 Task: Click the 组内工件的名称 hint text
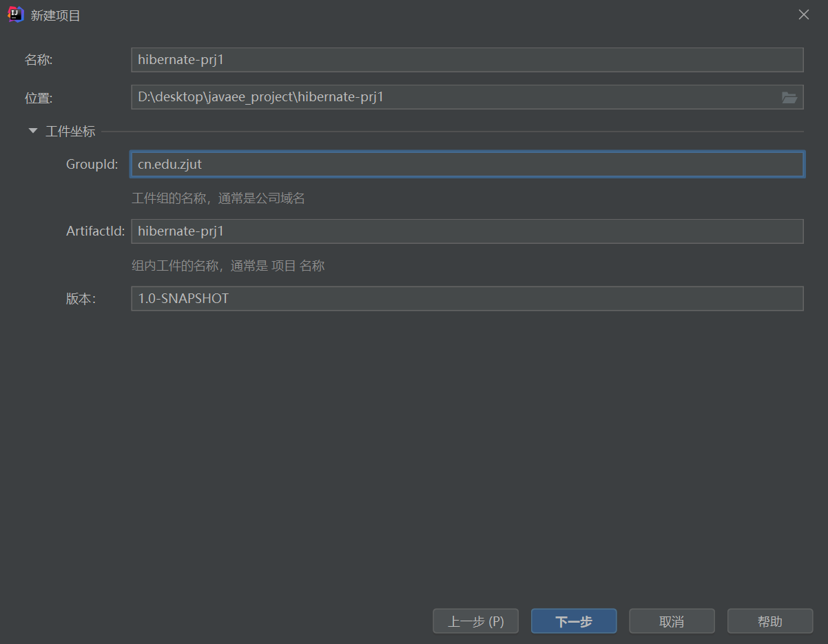[228, 266]
